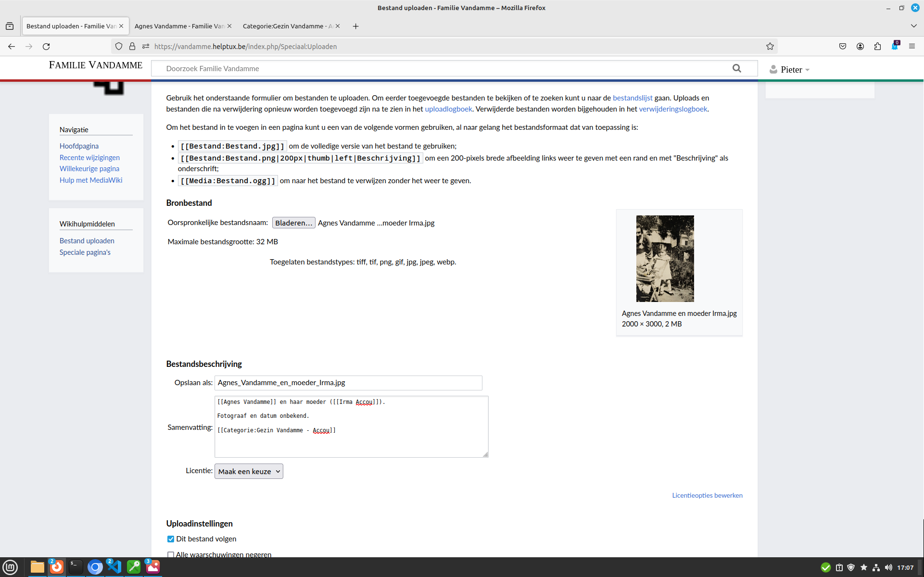Viewport: 924px width, 577px height.
Task: Follow the 'uploadlogboek' link
Action: pos(448,109)
